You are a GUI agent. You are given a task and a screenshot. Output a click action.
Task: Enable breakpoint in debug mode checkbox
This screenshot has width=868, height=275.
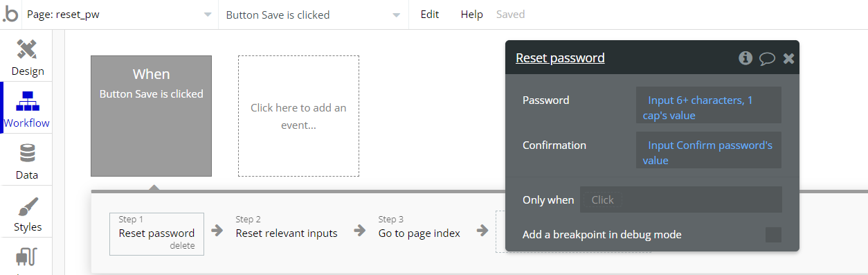point(773,235)
